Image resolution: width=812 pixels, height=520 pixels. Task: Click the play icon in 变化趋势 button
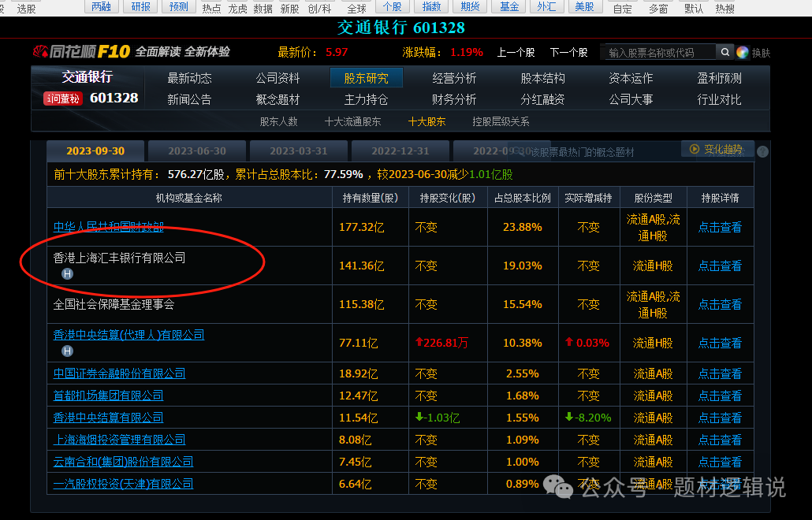695,149
